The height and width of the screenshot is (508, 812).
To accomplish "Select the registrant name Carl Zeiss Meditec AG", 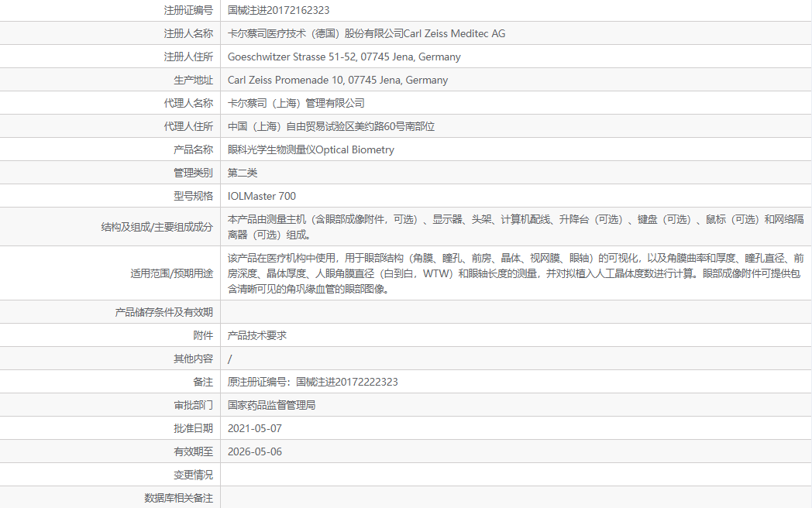I will (366, 33).
